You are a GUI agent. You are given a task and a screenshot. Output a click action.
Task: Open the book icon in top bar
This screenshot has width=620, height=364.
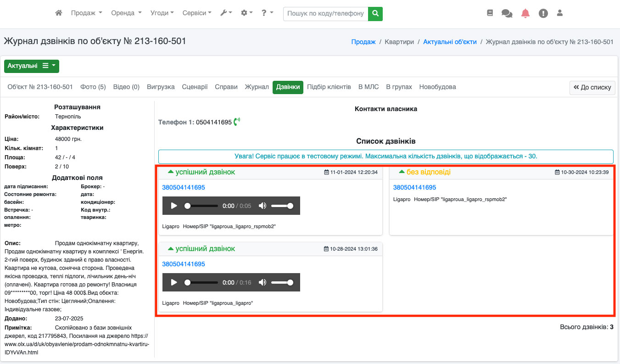tap(490, 13)
